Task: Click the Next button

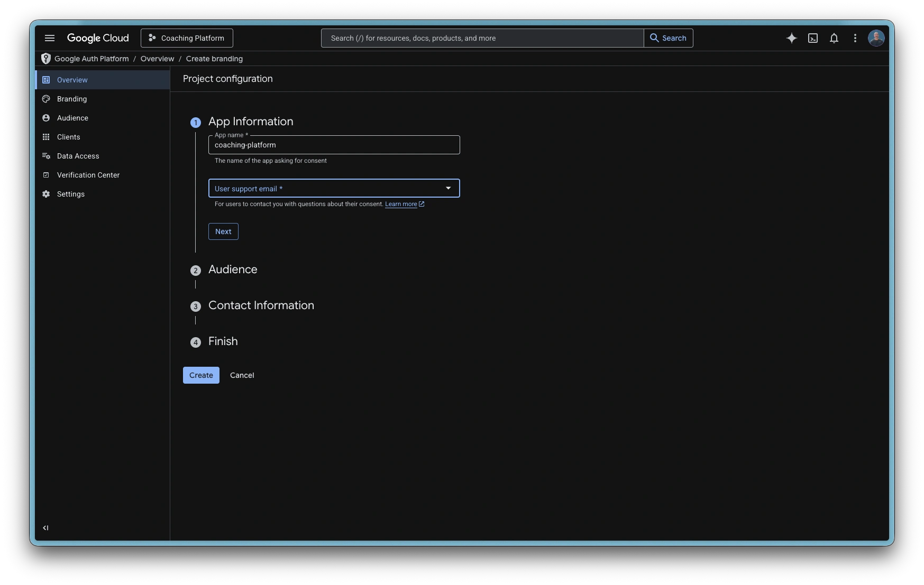Action: coord(223,231)
